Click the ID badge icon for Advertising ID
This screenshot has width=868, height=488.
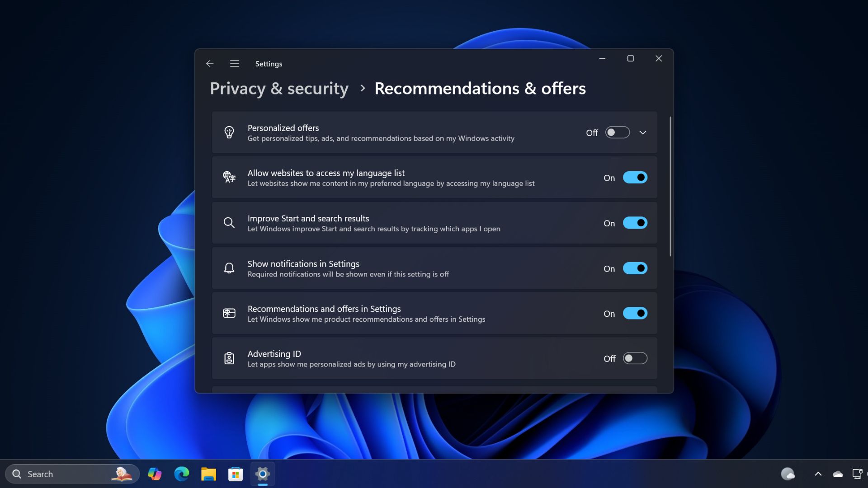pyautogui.click(x=229, y=358)
